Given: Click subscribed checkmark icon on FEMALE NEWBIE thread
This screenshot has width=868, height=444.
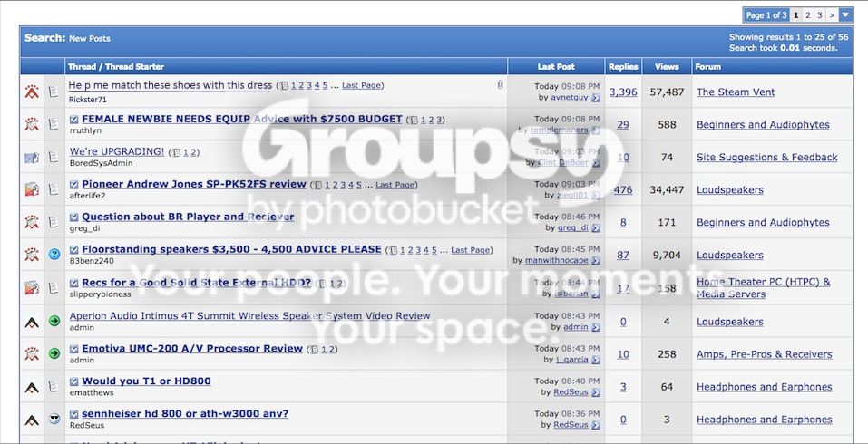Looking at the screenshot, I should [74, 119].
